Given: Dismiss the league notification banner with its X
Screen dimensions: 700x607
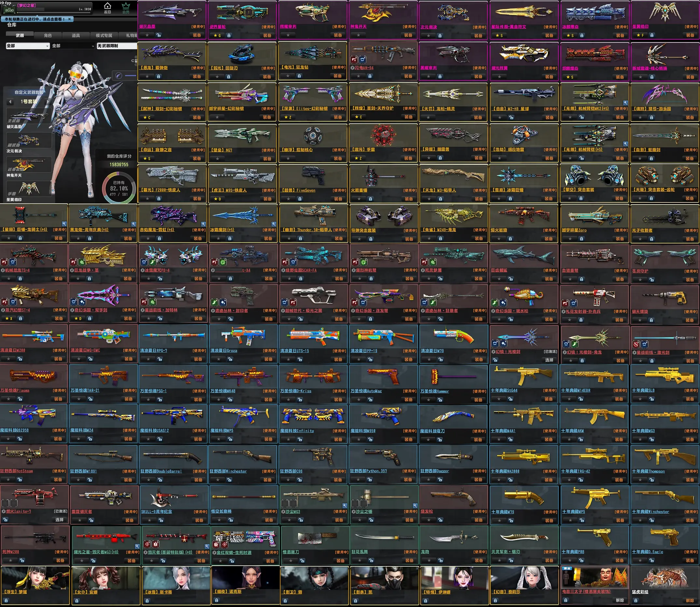Looking at the screenshot, I should click(x=69, y=19).
